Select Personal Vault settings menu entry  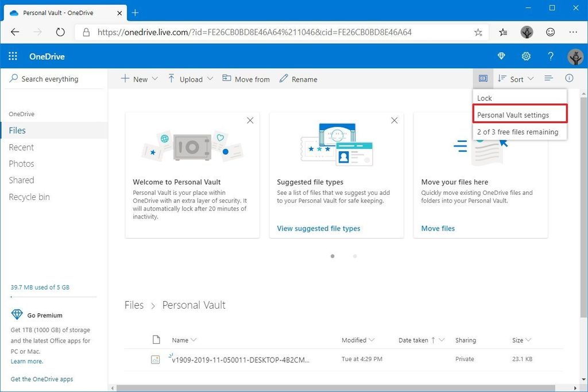(x=519, y=114)
